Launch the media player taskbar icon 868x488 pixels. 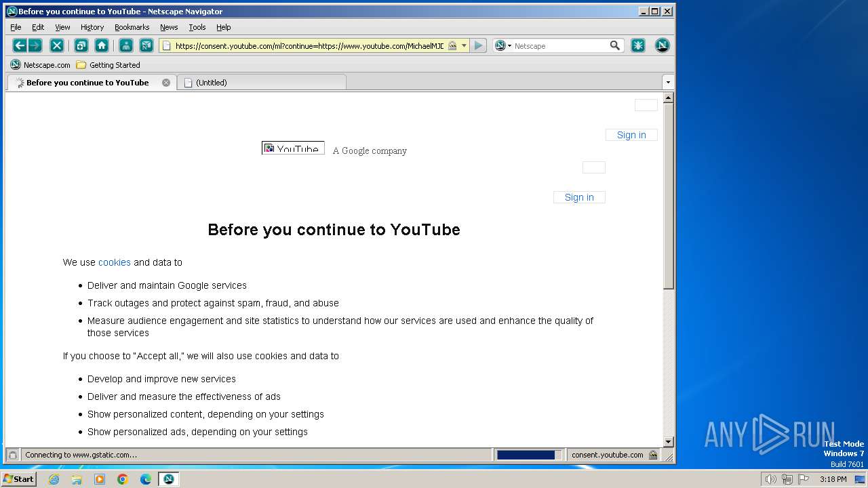tap(100, 479)
